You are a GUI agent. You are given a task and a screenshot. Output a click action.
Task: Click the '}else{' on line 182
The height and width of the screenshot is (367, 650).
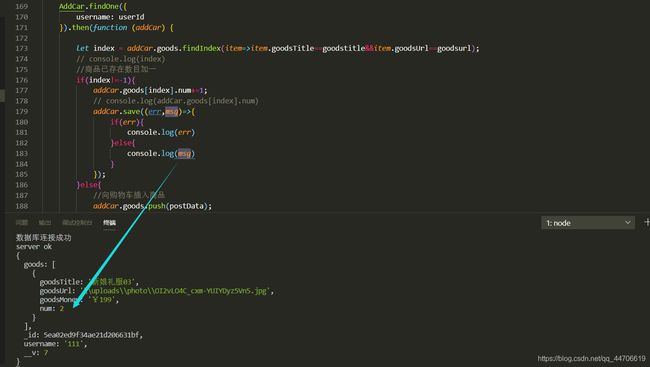pos(123,143)
